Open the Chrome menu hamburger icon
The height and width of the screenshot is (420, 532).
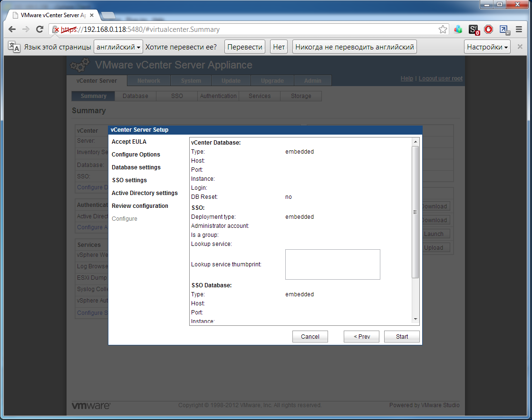pyautogui.click(x=519, y=29)
